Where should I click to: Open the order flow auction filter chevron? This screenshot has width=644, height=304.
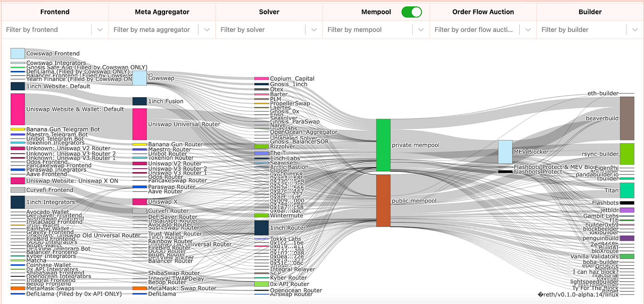tap(529, 30)
